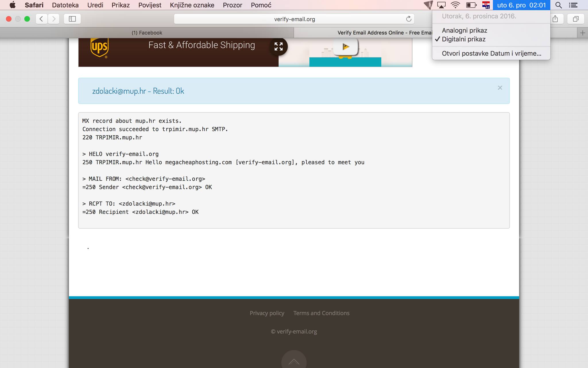
Task: Select Analogni prikaz clock option
Action: 464,30
